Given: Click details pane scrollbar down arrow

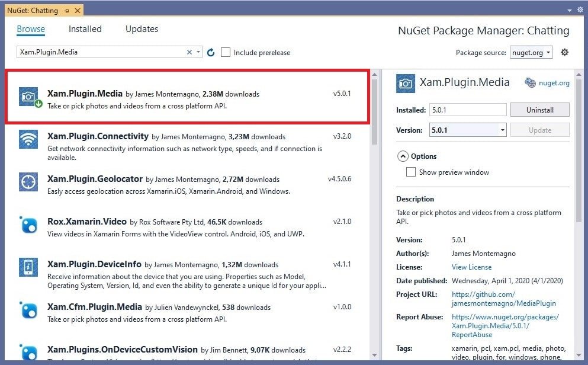Looking at the screenshot, I should (579, 355).
